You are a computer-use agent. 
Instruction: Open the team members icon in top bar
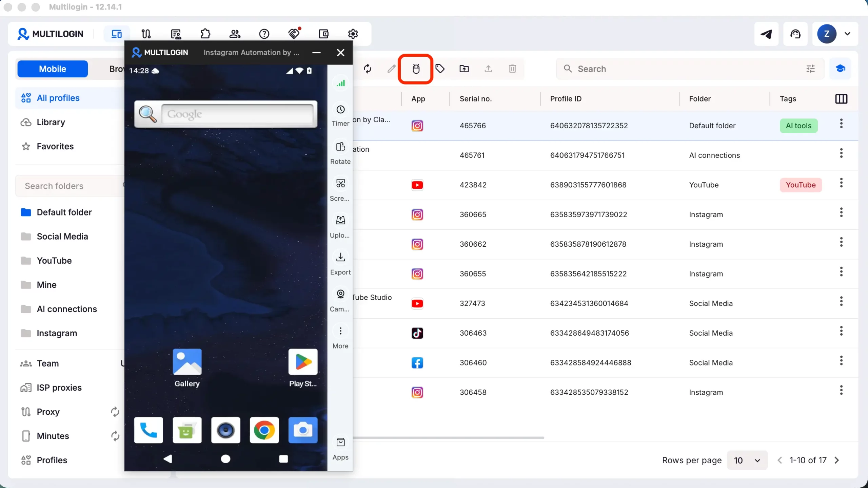pos(235,34)
